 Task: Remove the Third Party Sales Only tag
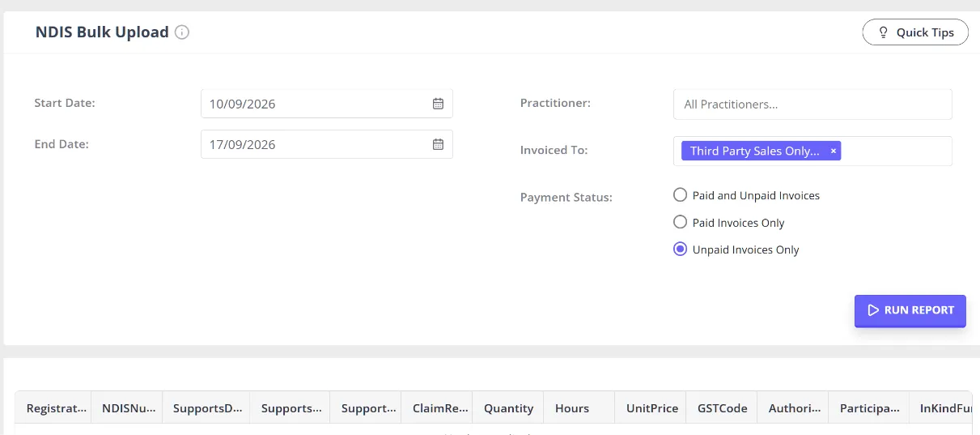(834, 151)
